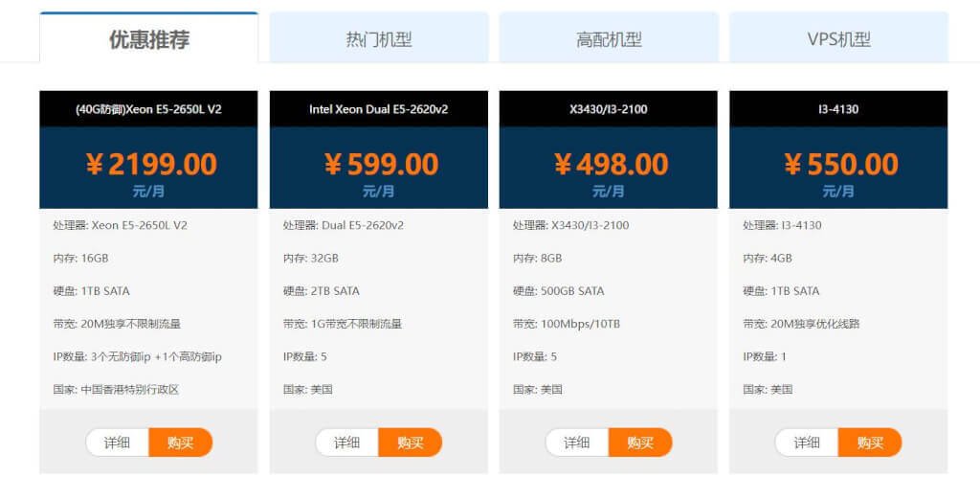The width and height of the screenshot is (980, 500).
Task: Open the 高配机型 tab
Action: click(x=609, y=37)
